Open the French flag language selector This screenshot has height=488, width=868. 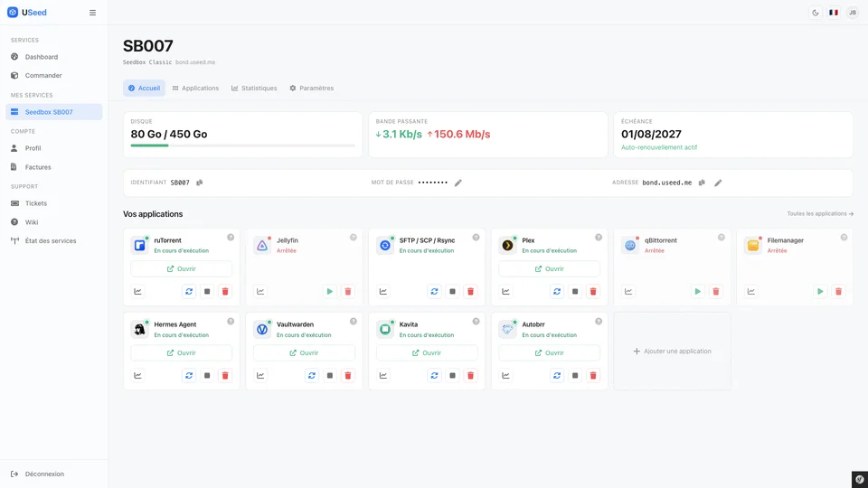[x=834, y=12]
